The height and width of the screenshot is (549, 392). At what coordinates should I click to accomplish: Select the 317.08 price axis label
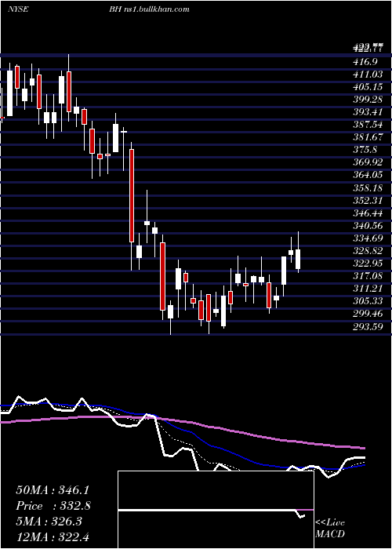[x=368, y=276]
